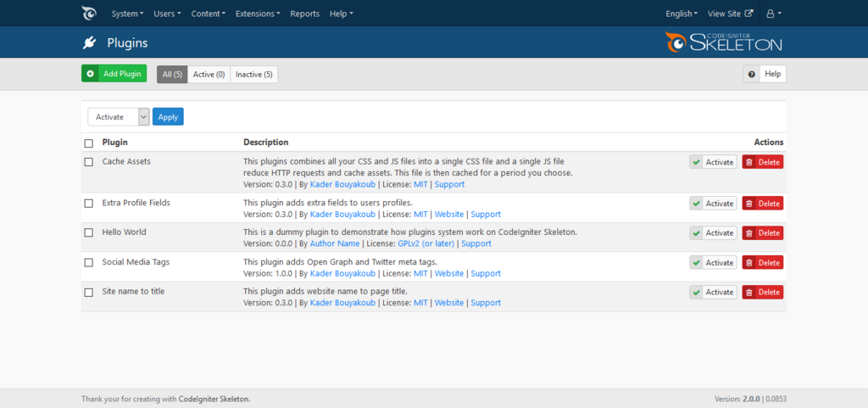Click the green checkmark beside Hello World
868x408 pixels.
[x=697, y=233]
